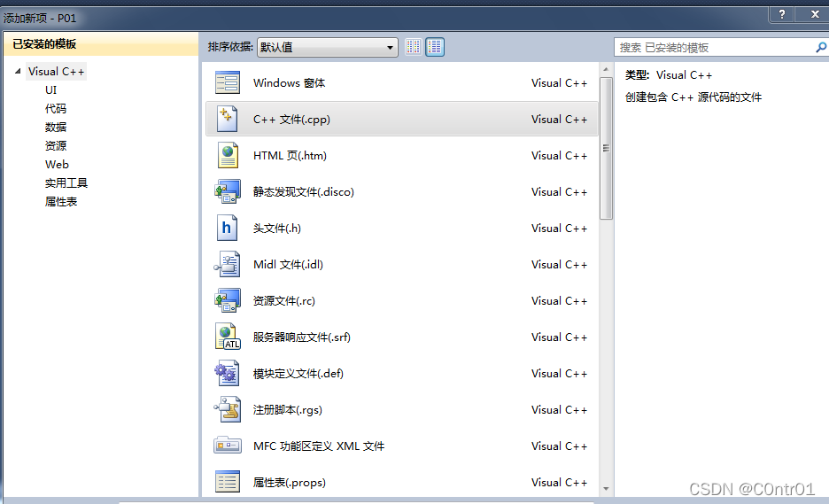Select the 注册脚本(.rgs) icon

click(228, 410)
